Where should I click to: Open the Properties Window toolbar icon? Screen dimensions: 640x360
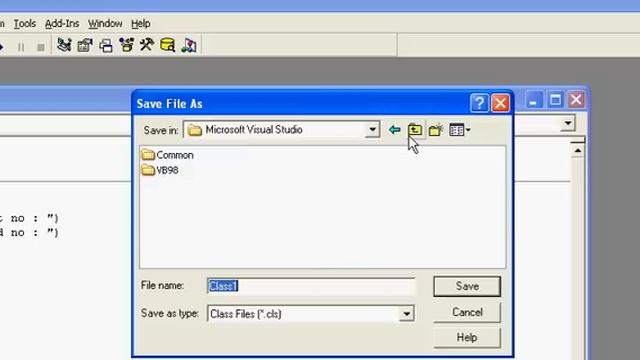pyautogui.click(x=85, y=45)
